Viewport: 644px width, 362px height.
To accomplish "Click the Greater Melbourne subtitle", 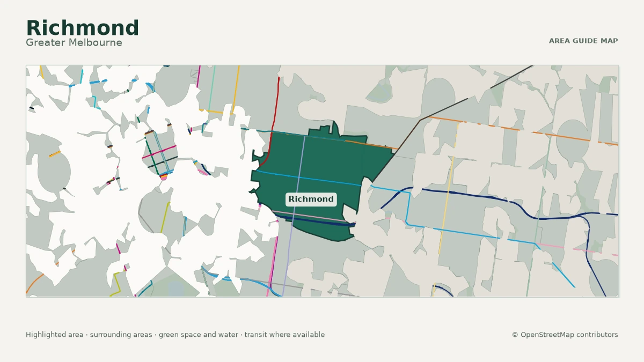I will [x=74, y=43].
